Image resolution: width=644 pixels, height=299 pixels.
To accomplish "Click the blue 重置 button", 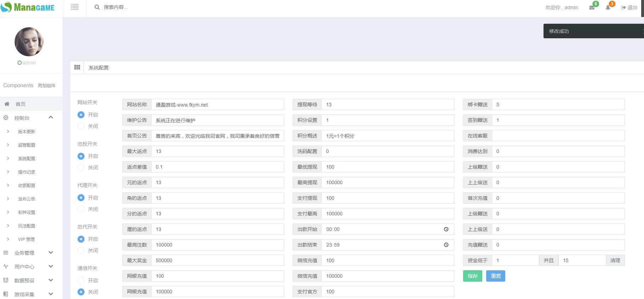I will pyautogui.click(x=495, y=276).
